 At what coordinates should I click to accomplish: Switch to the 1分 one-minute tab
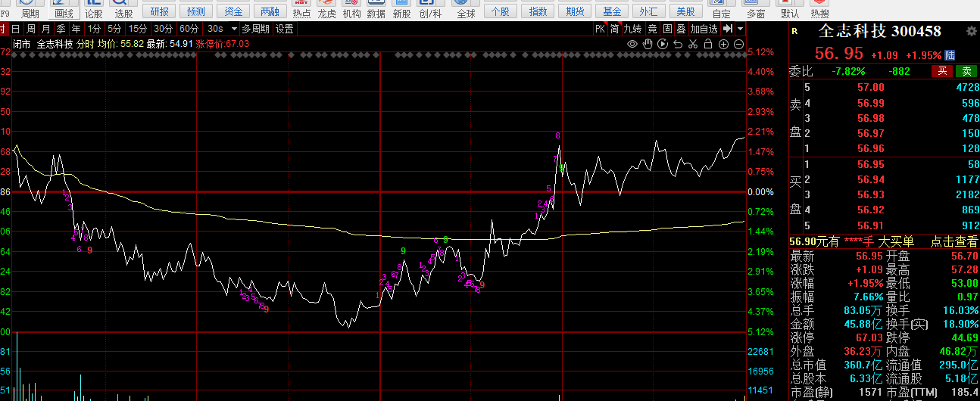[x=94, y=29]
